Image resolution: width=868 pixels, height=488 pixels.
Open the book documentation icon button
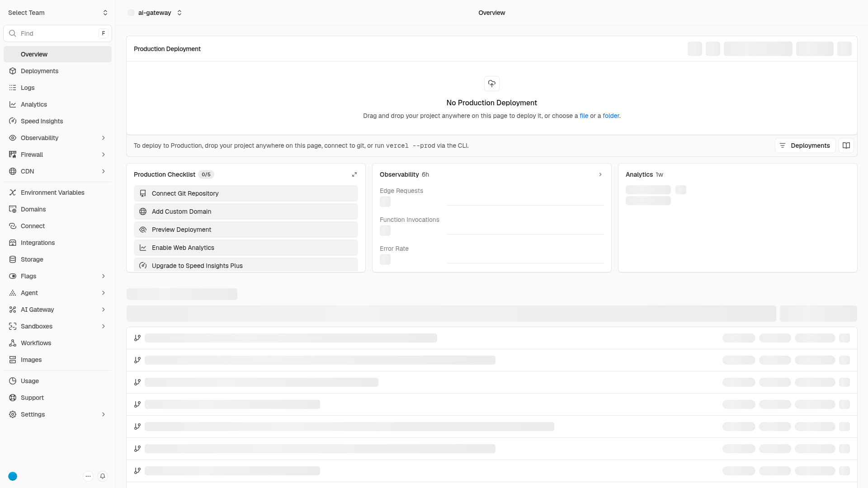pos(846,145)
